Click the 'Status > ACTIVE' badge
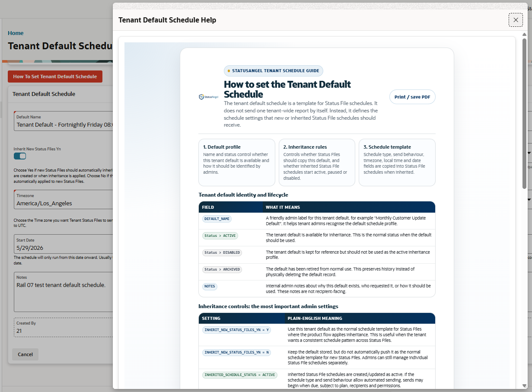Image resolution: width=532 pixels, height=392 pixels. point(220,236)
